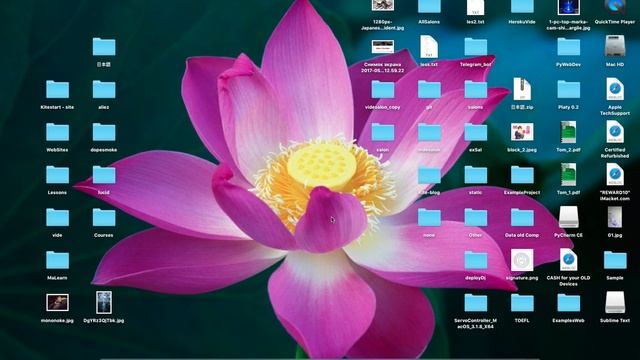Select the kite-blog folder
Screen dimensions: 640x360
[x=429, y=175]
